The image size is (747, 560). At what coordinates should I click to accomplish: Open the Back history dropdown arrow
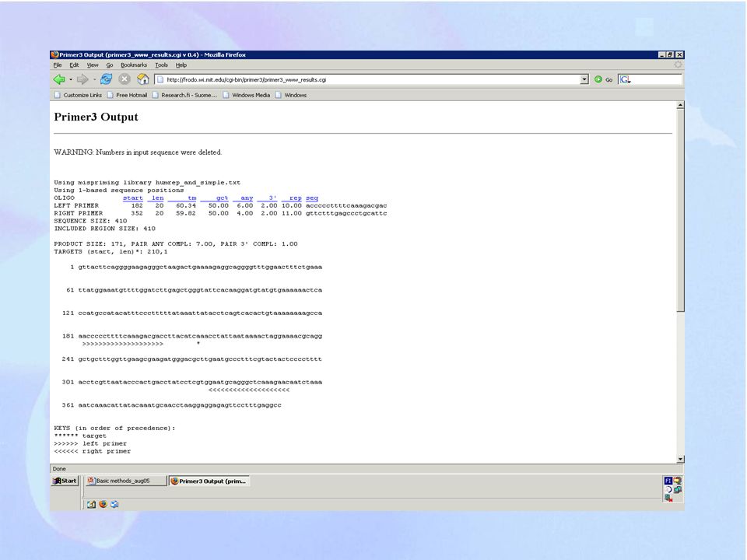coord(71,79)
